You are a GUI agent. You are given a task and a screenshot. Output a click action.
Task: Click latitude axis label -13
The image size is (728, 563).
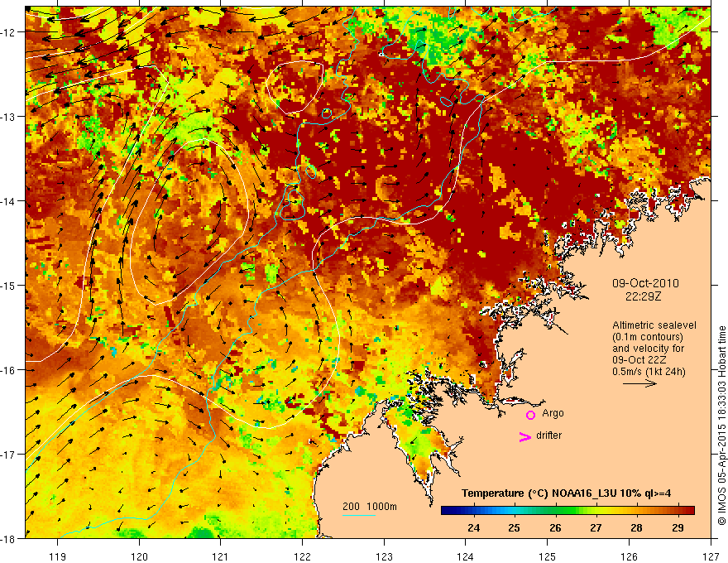9,117
